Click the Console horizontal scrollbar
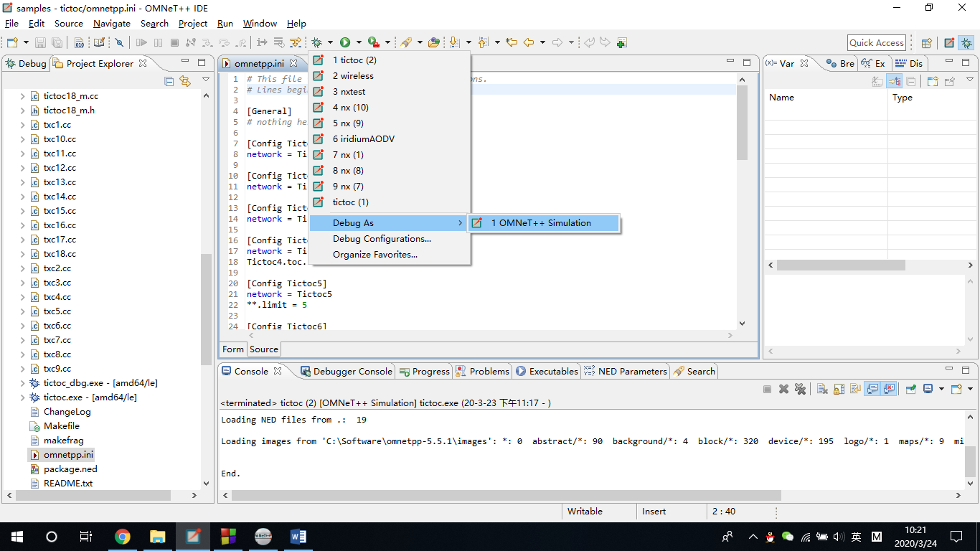This screenshot has height=551, width=980. click(507, 496)
